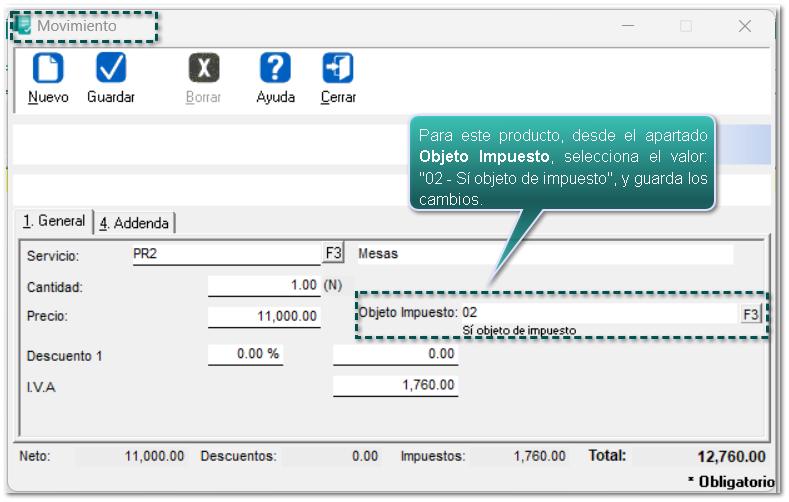This screenshot has width=789, height=502.
Task: Click the Cerrar exit icon
Action: [x=338, y=67]
